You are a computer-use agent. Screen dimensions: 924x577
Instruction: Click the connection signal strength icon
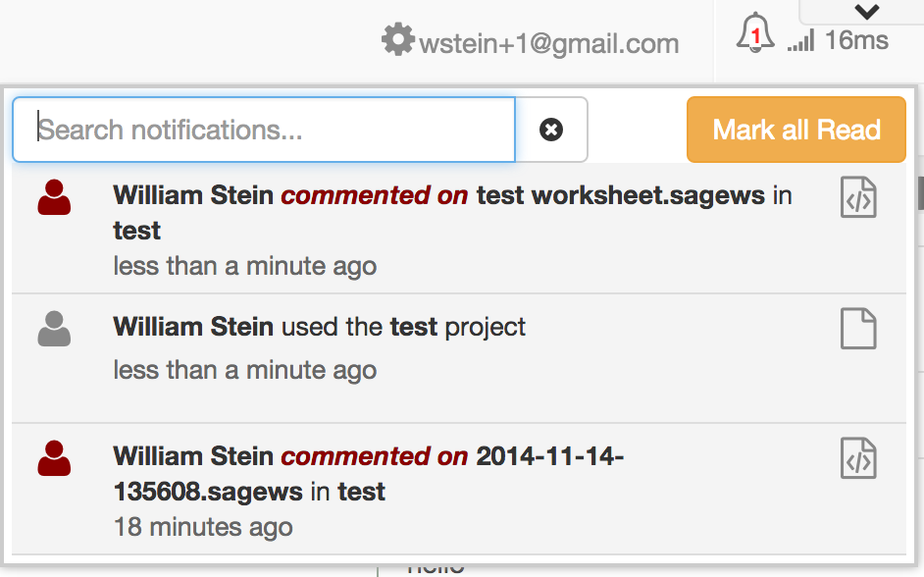click(800, 41)
